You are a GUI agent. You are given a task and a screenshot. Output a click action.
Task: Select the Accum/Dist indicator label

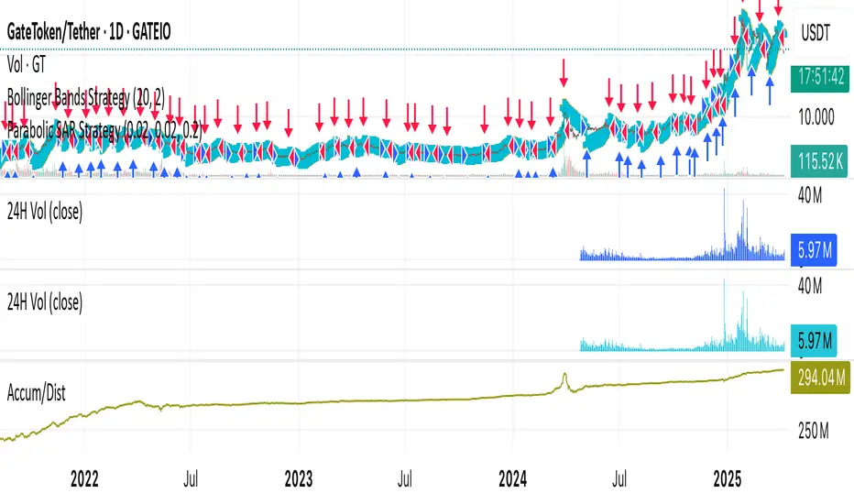click(x=36, y=393)
